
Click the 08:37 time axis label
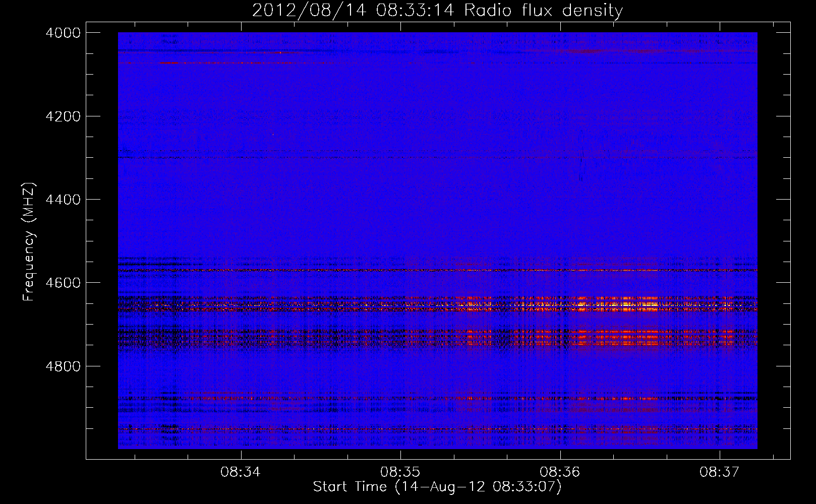[x=720, y=472]
